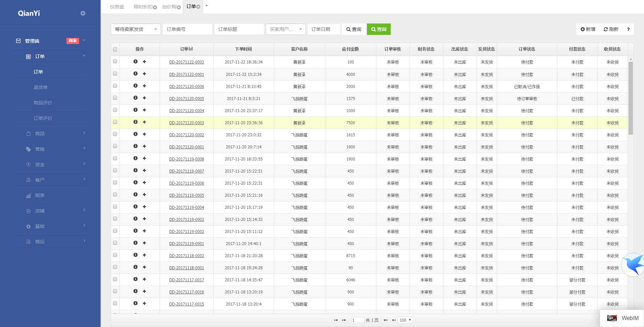This screenshot has height=327, width=644.
Task: Click info icon for order DD-20171122-0001
Action: pyautogui.click(x=136, y=74)
